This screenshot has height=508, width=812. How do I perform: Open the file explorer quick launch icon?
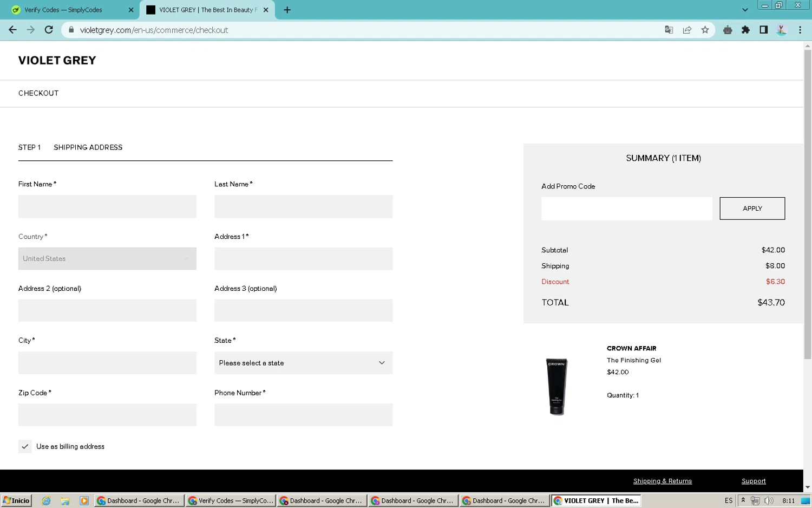(x=65, y=501)
